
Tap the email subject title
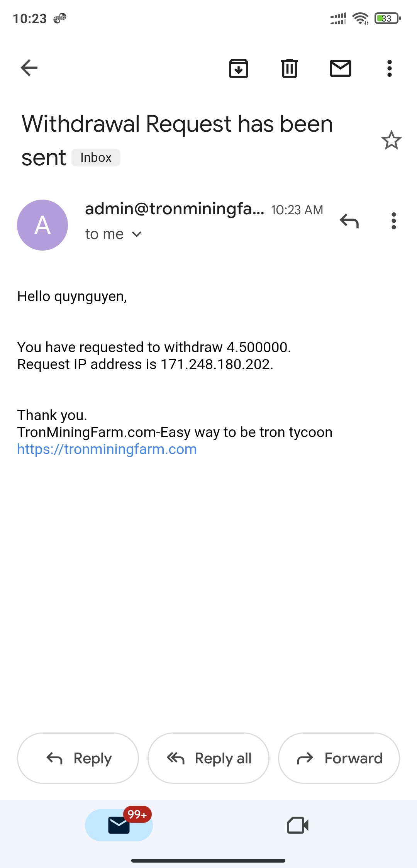(177, 124)
